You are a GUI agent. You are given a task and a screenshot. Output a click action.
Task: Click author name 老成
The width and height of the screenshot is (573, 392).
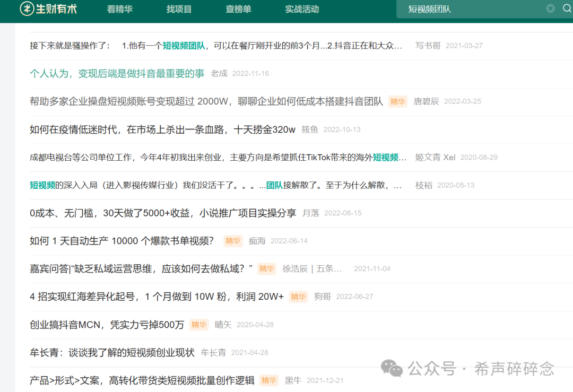(220, 74)
